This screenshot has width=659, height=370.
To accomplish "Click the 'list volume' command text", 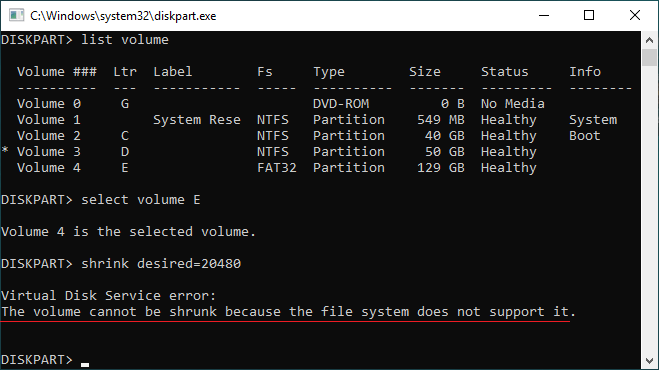I will (125, 40).
